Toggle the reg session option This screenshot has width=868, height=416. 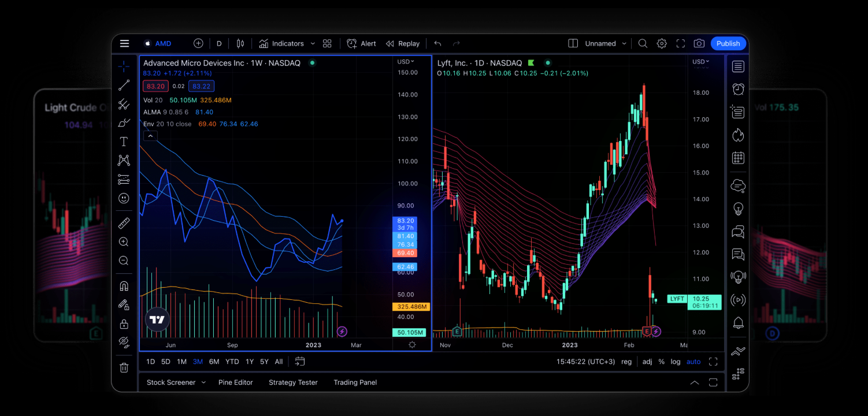coord(626,362)
